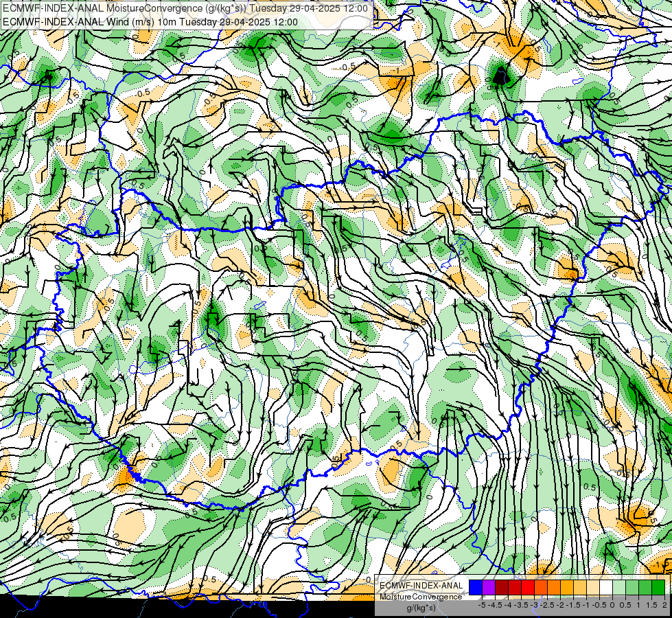The height and width of the screenshot is (618, 672).
Task: Click the legend label MoistureConvergence
Action: (421, 597)
